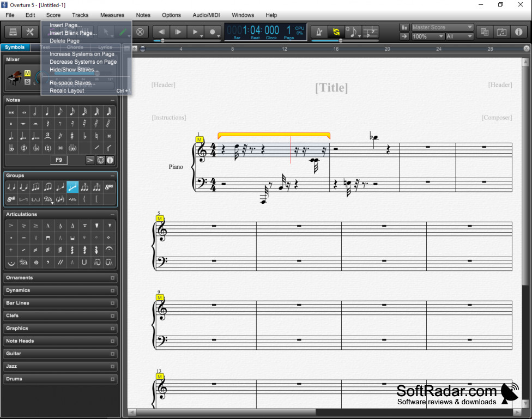Pick the eighth note in the Notes palette

(60, 111)
